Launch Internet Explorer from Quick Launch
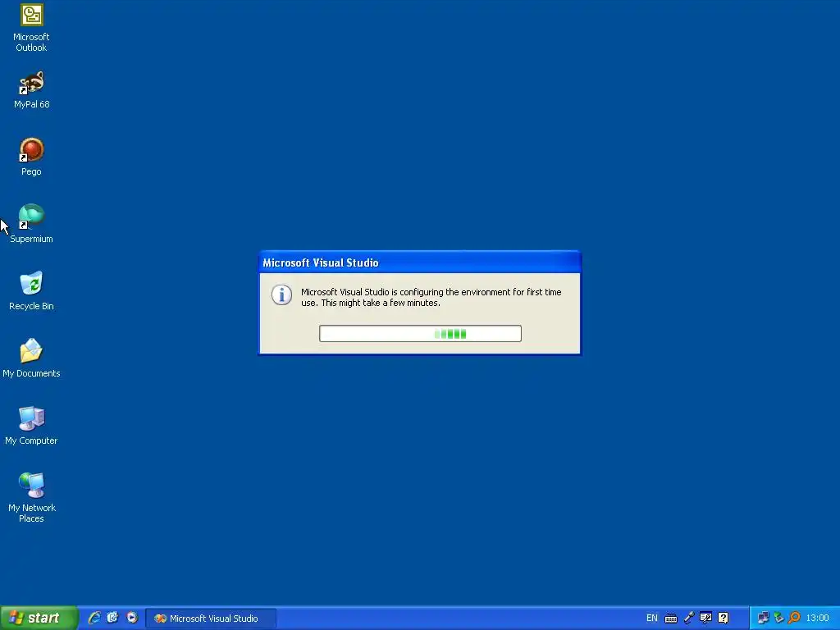Viewport: 840px width, 630px height. (x=94, y=619)
